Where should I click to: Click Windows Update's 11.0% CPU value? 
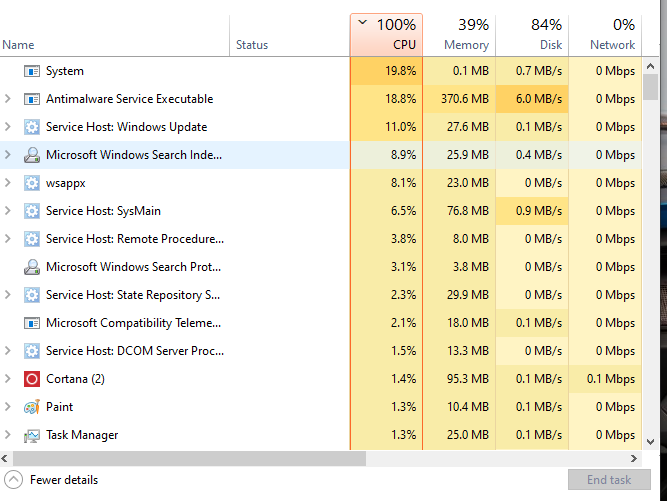click(x=400, y=127)
